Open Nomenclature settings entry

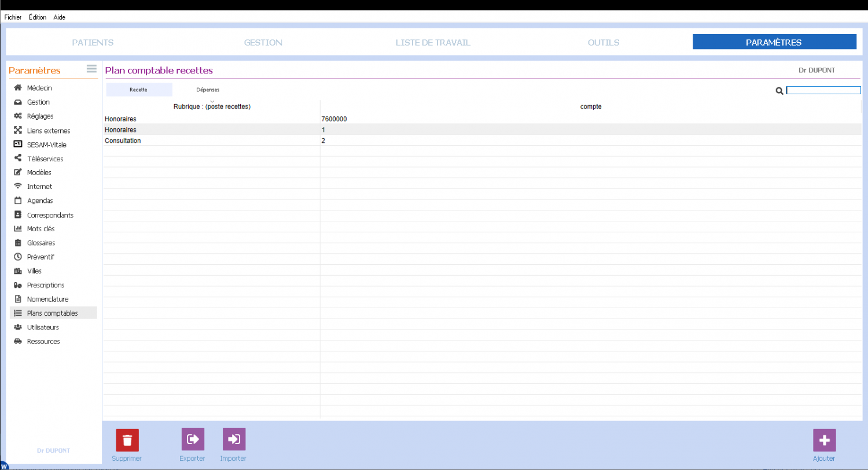[48, 299]
